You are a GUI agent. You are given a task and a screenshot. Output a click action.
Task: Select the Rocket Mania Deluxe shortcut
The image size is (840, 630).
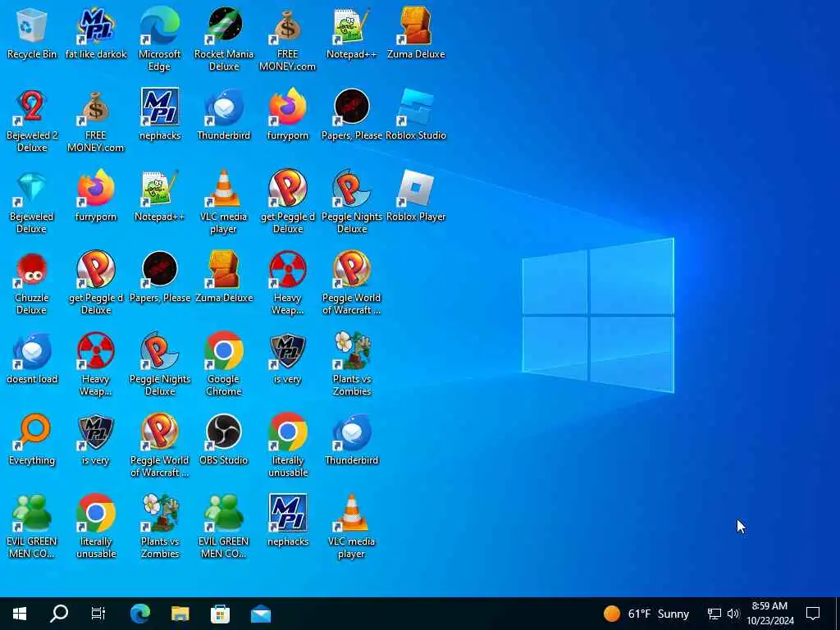[x=224, y=39]
